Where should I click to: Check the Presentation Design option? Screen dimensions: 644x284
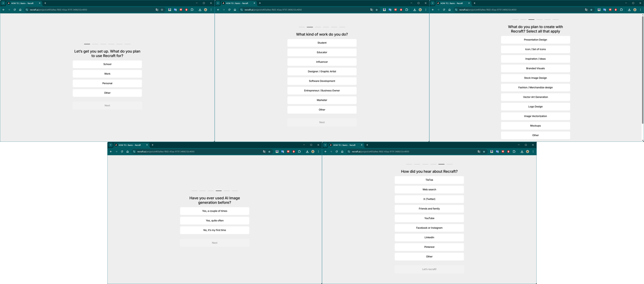click(536, 40)
